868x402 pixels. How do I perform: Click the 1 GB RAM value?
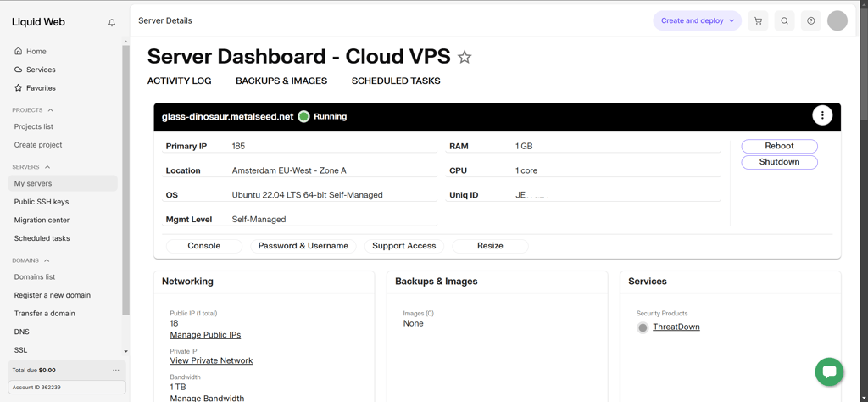pos(524,146)
